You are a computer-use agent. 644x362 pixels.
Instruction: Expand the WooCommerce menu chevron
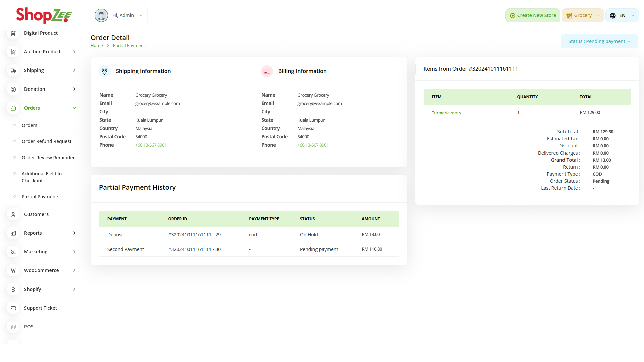[x=74, y=270]
